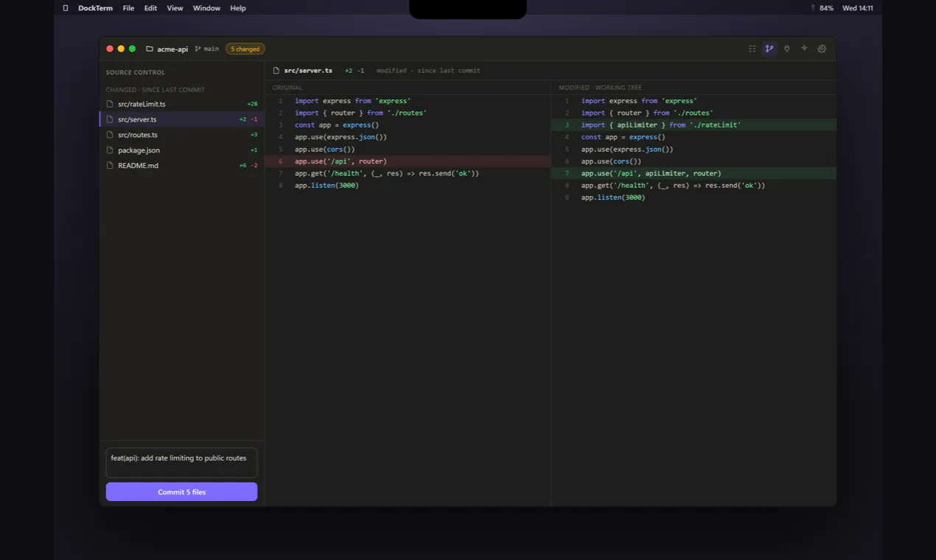The image size is (936, 560).
Task: Click the main branch name
Action: pyautogui.click(x=212, y=49)
